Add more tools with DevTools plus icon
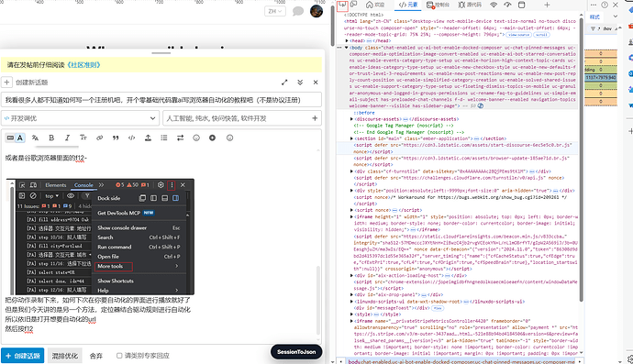 547,5
